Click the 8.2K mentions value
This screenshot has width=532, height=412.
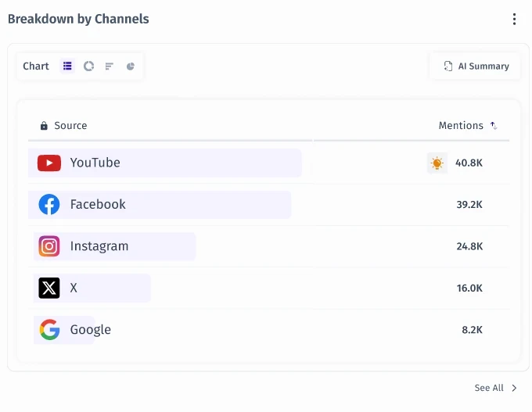tap(472, 330)
